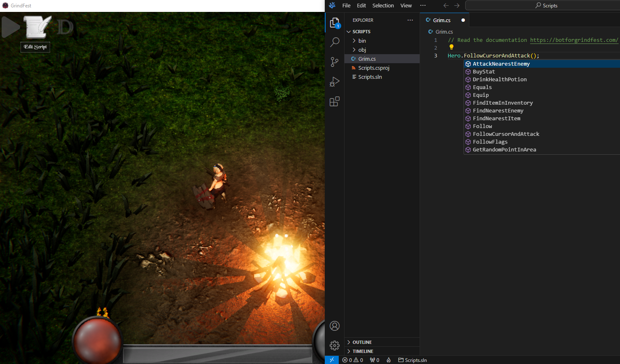
Task: Open the botforgrindfest.com documentation link
Action: [574, 40]
